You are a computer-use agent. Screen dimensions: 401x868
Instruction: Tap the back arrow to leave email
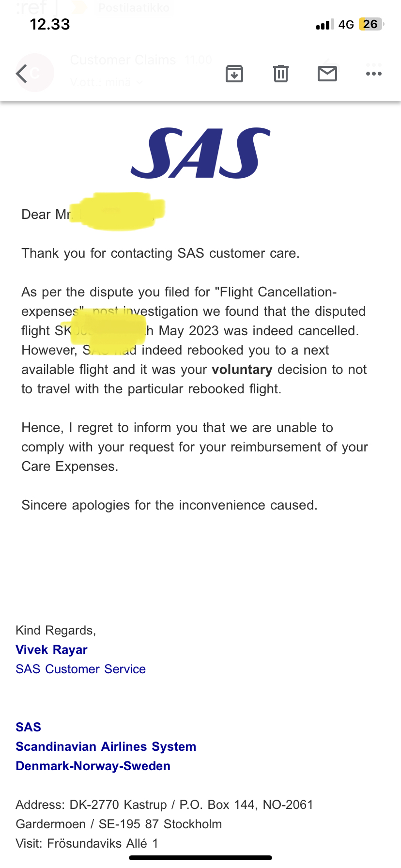point(22,74)
